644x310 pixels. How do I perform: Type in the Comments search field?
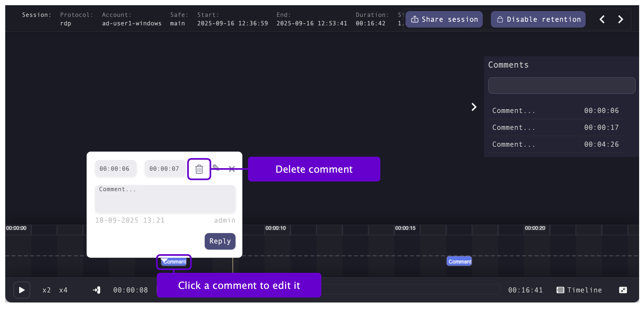tap(562, 86)
